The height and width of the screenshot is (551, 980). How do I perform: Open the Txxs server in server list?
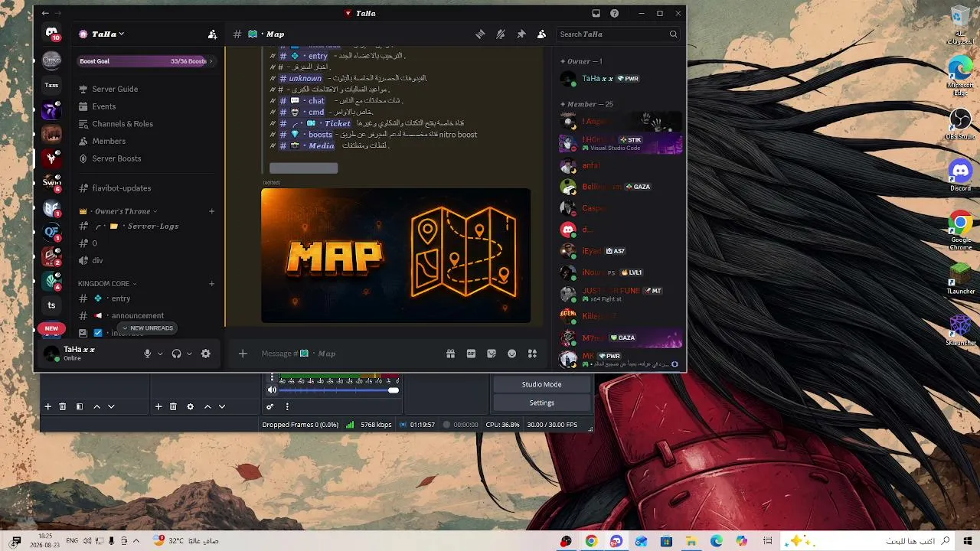pyautogui.click(x=51, y=85)
